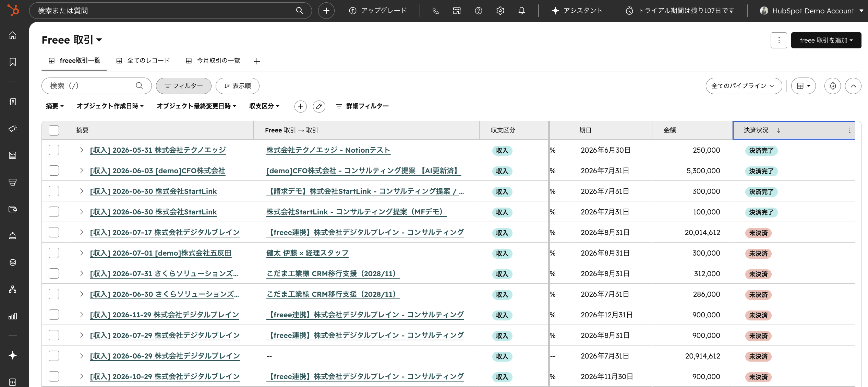Open the development code icon in sidebar
The height and width of the screenshot is (387, 868).
[x=13, y=382]
